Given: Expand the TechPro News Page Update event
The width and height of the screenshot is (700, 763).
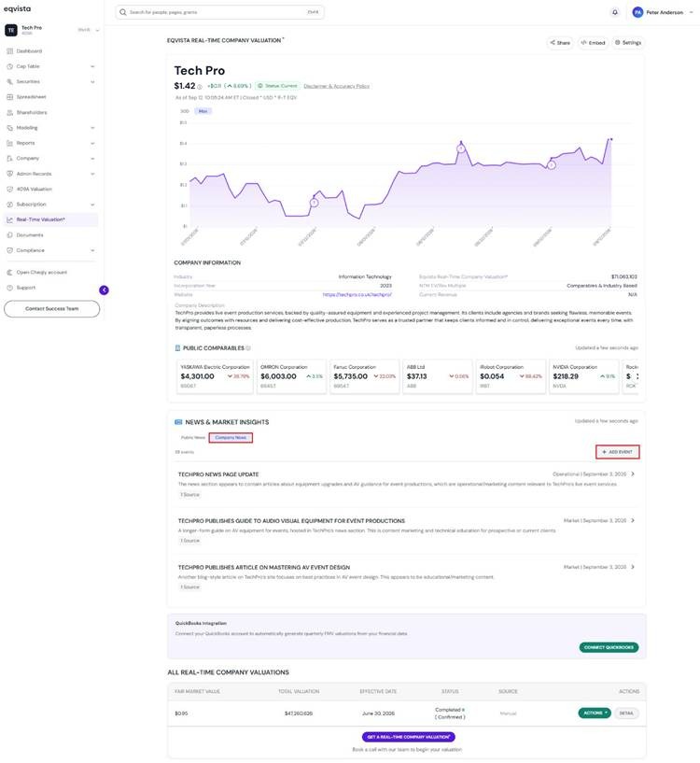Looking at the screenshot, I should [x=633, y=473].
